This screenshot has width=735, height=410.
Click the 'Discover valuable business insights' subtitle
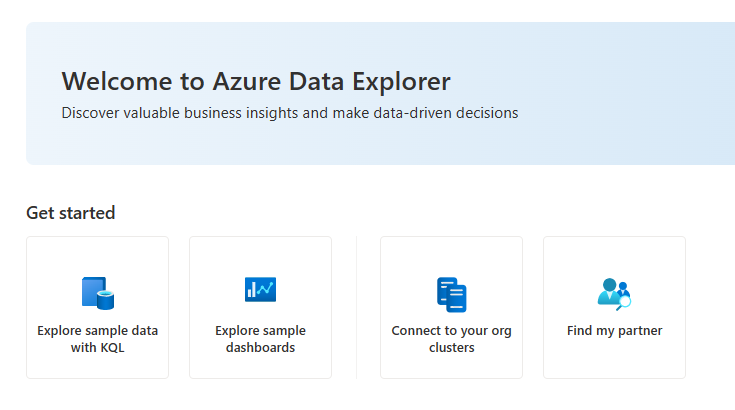click(290, 113)
